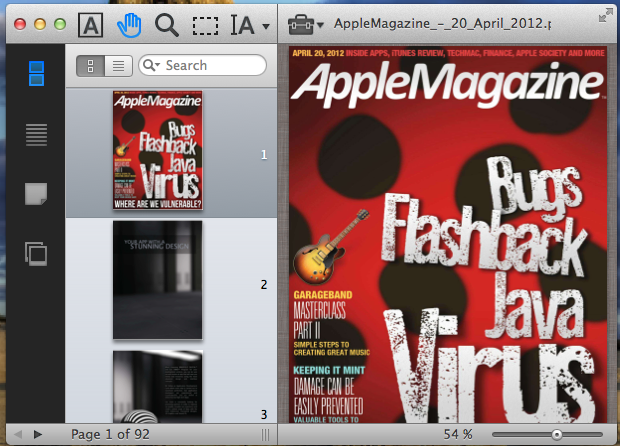The width and height of the screenshot is (620, 446).
Task: Click the Search field
Action: pos(202,65)
